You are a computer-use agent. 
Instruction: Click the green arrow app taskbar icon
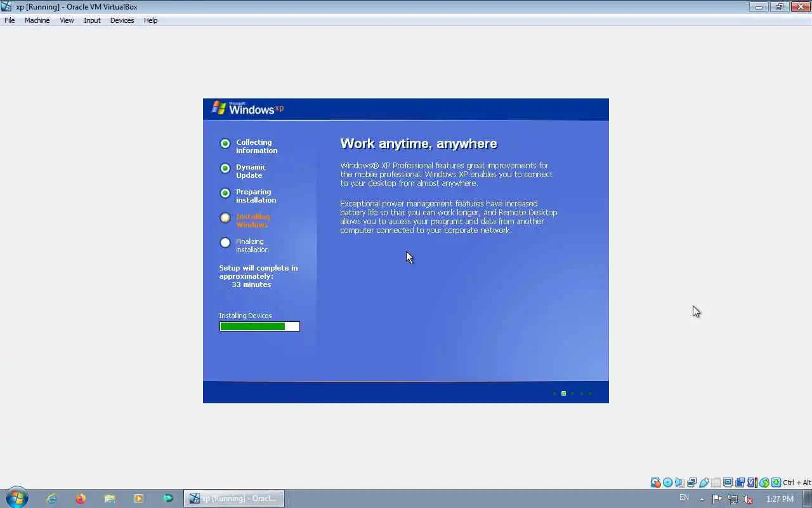pos(168,498)
